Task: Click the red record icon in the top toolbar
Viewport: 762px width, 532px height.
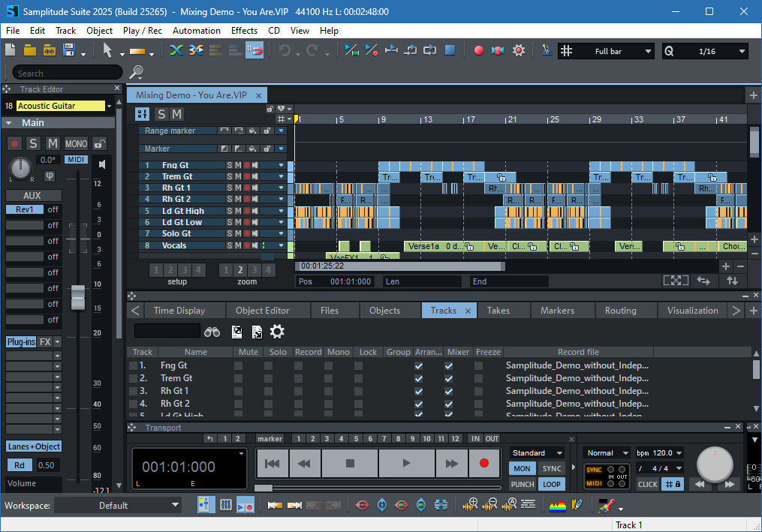Action: pos(477,50)
